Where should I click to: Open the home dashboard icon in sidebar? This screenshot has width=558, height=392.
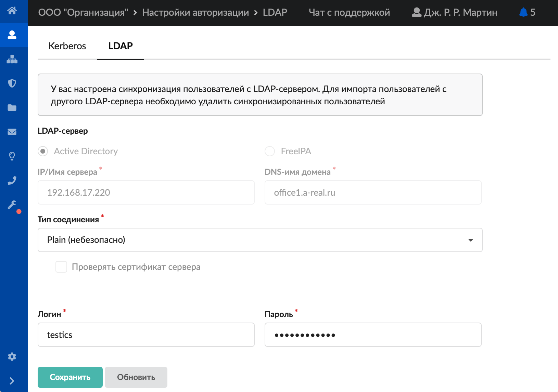[12, 11]
